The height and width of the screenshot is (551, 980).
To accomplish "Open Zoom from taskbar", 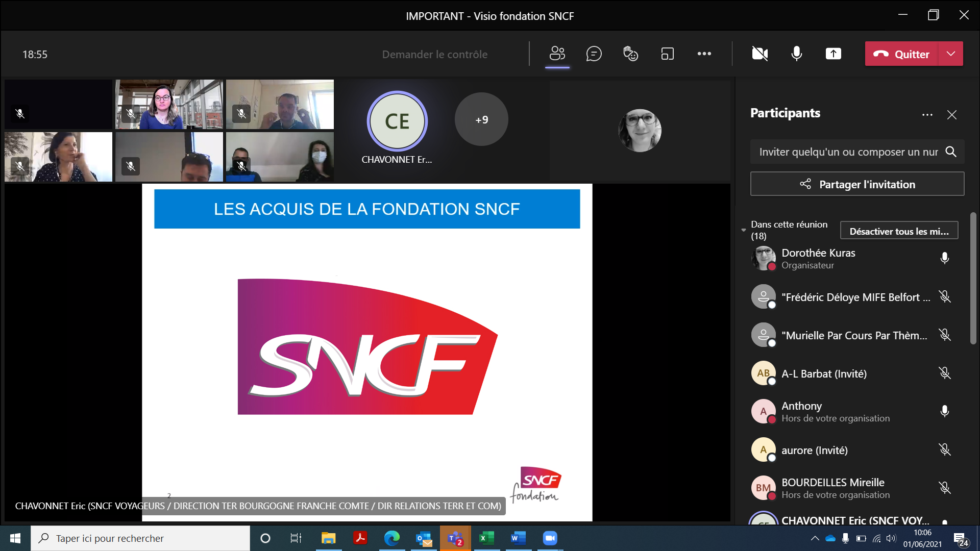I will click(550, 538).
